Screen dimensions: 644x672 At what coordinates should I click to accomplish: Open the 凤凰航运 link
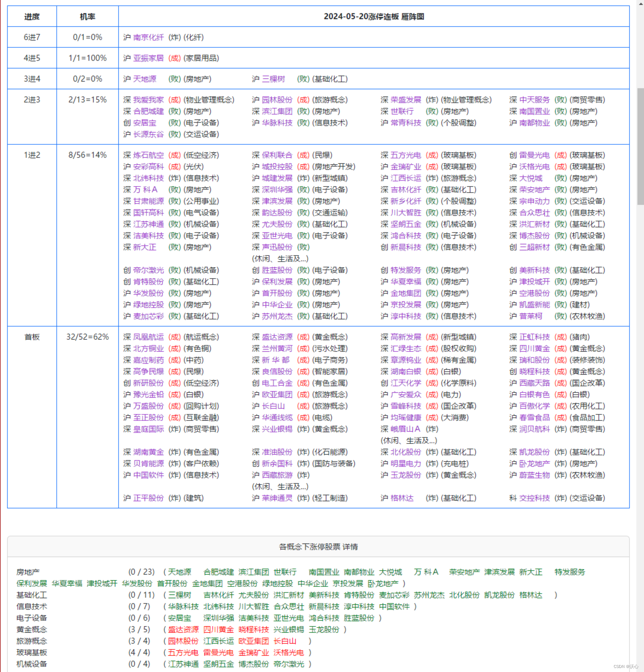[x=148, y=337]
